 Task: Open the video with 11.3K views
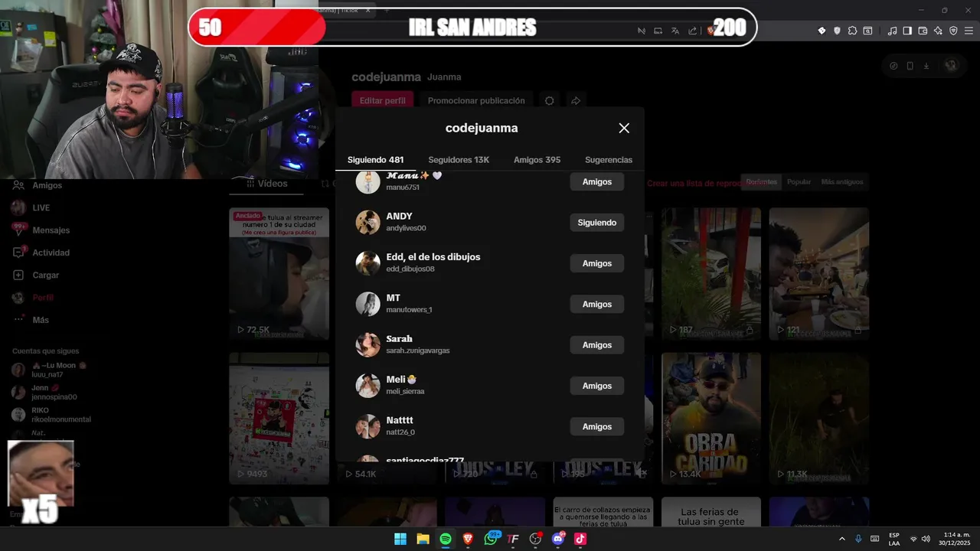click(x=819, y=418)
